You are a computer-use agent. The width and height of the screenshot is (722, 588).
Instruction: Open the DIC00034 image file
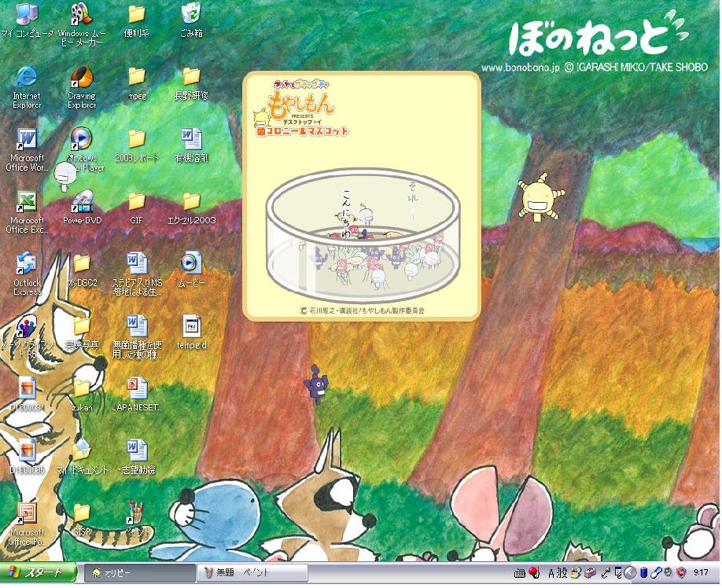click(27, 395)
